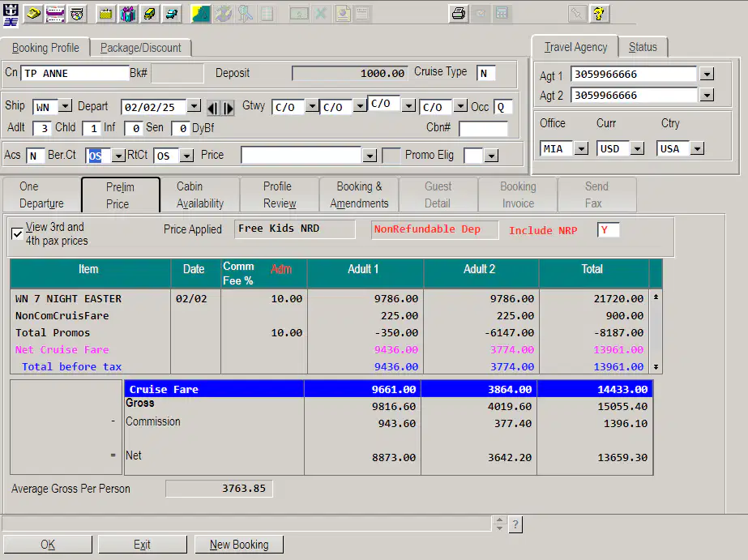Open the Status tab
Viewport: 748px width, 560px height.
point(643,47)
